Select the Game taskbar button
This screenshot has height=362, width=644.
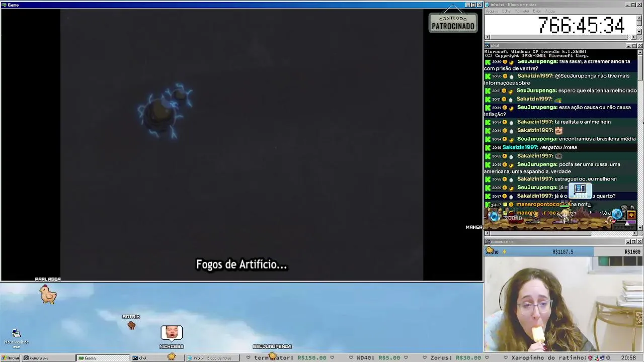(x=102, y=358)
